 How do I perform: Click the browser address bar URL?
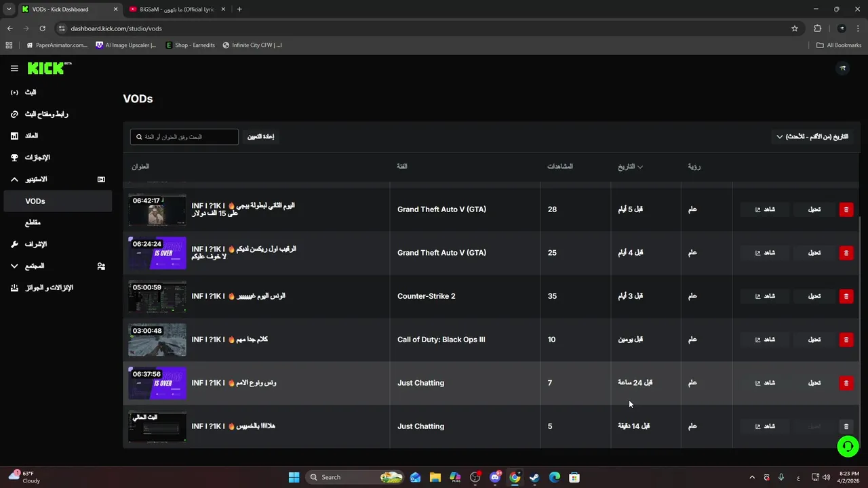coord(116,28)
